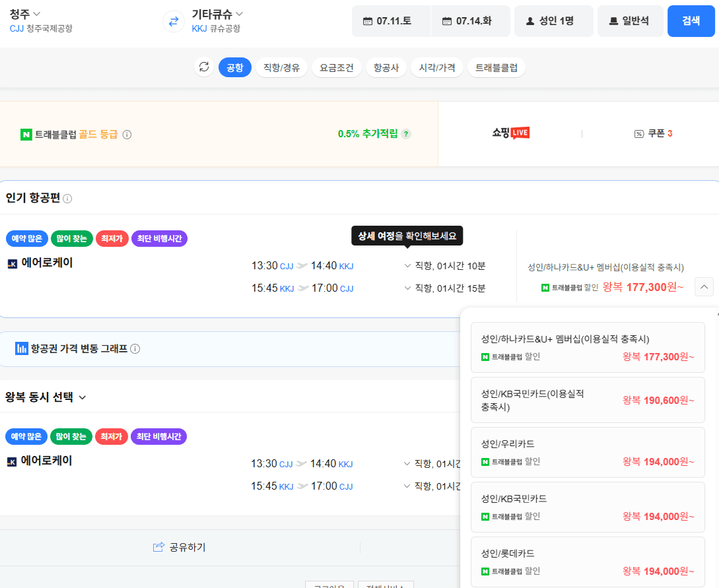Click the blue 검색 search button
Screen dimensions: 719x588
(x=691, y=21)
